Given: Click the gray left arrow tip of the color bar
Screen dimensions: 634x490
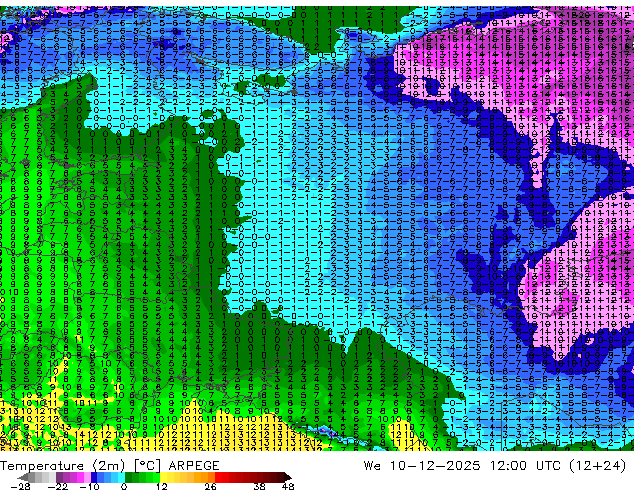Looking at the screenshot, I should (x=22, y=477).
